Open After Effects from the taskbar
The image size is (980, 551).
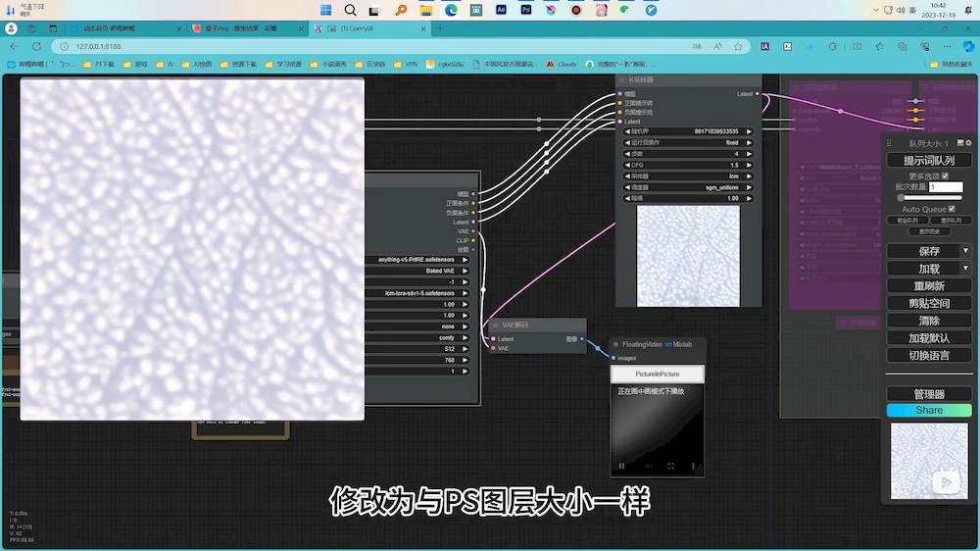pyautogui.click(x=501, y=10)
